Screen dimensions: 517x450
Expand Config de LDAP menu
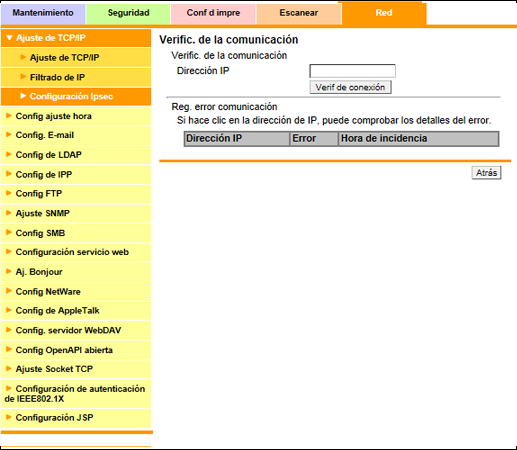pos(76,155)
